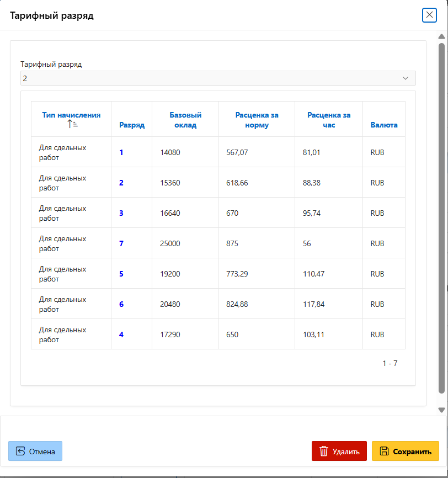Open разряд 7 link in table

point(121,243)
